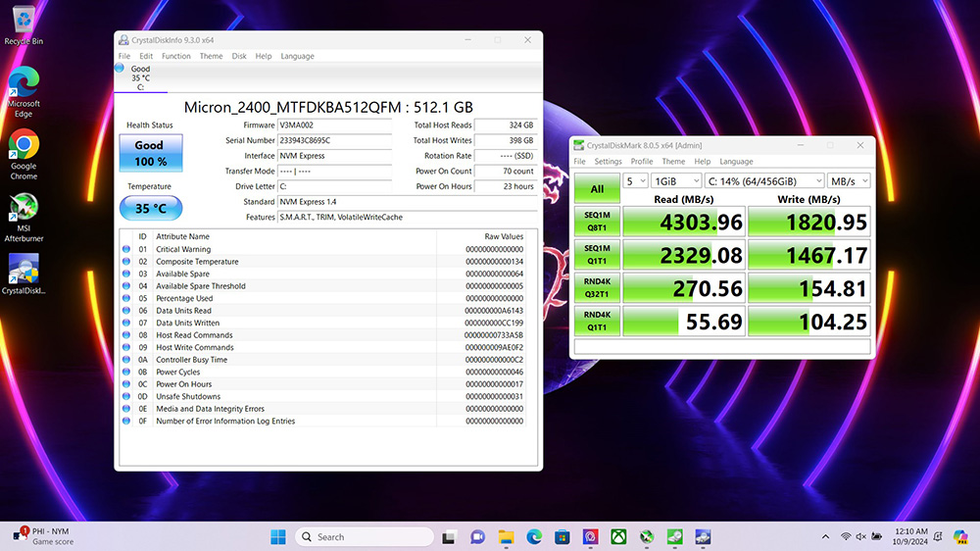
Task: Click the Firmware field V3MA002
Action: pos(334,125)
